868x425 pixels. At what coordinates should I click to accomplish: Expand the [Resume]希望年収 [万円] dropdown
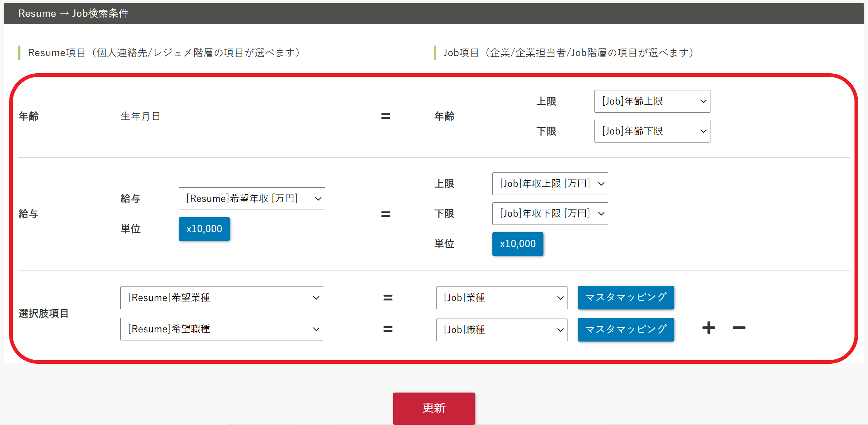[252, 199]
